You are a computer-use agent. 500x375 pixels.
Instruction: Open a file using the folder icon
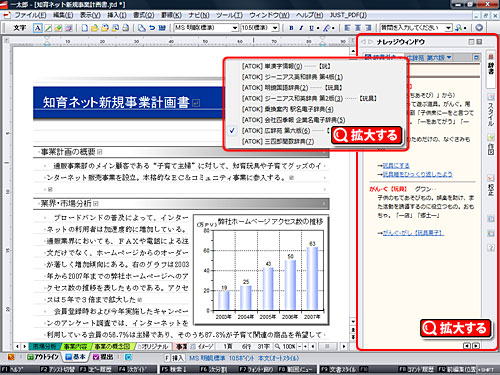[95, 28]
